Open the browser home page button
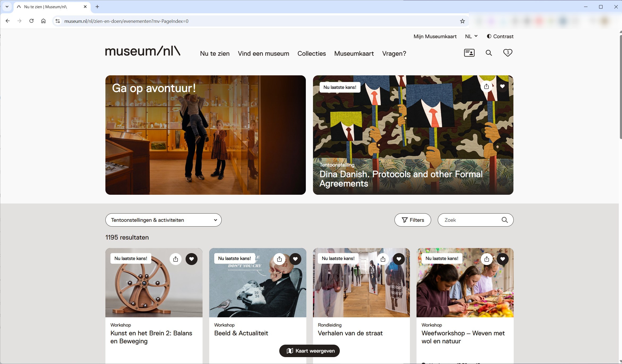 tap(43, 21)
